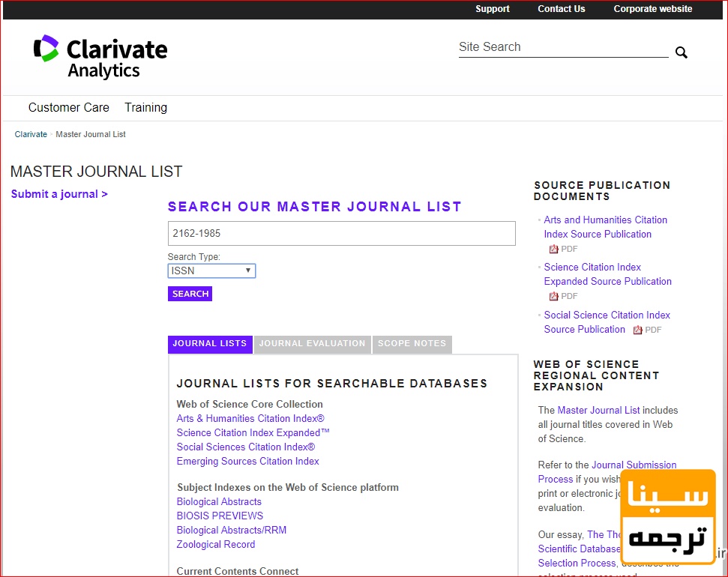Image resolution: width=728 pixels, height=577 pixels.
Task: Open Science Citation Index Expanded PDF icon
Action: pyautogui.click(x=554, y=296)
